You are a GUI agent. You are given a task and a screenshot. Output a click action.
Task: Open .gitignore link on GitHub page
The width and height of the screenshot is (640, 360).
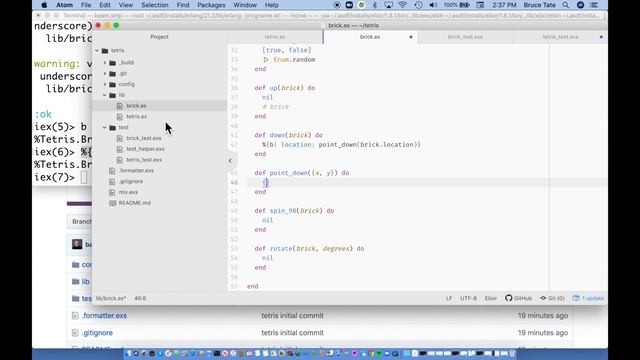pyautogui.click(x=97, y=333)
